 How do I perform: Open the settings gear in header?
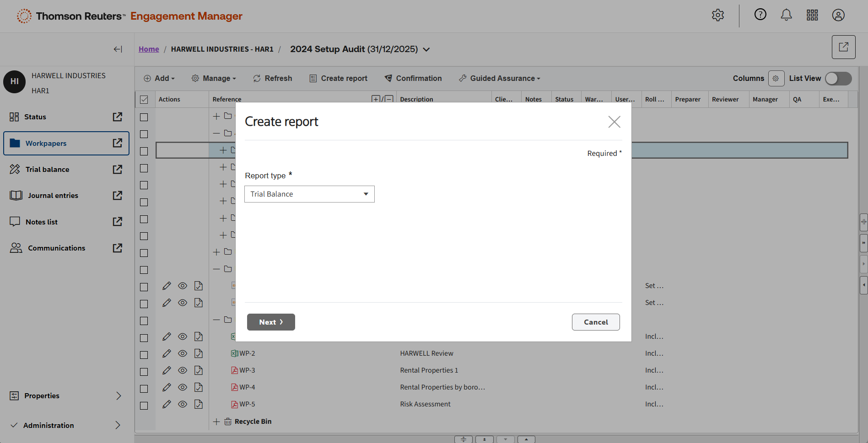pyautogui.click(x=717, y=15)
